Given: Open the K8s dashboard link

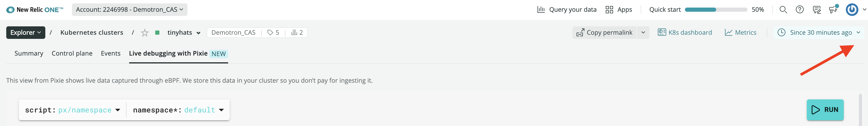Looking at the screenshot, I should (685, 33).
